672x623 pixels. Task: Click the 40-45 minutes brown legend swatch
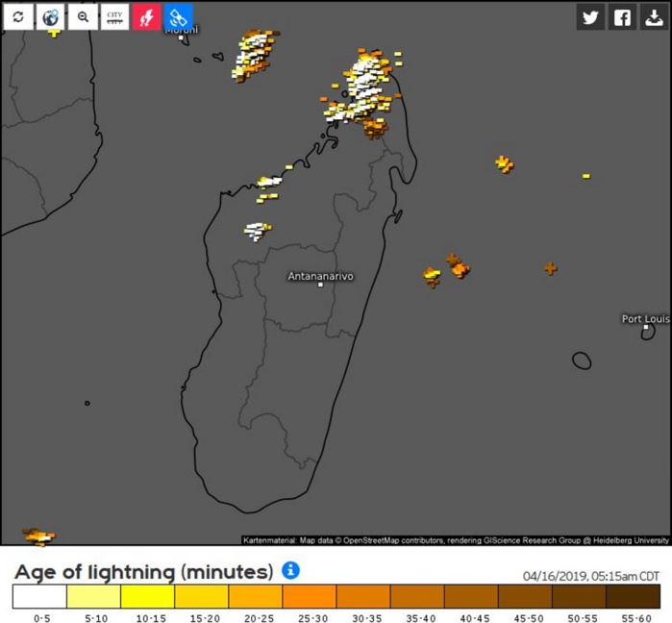tap(471, 597)
